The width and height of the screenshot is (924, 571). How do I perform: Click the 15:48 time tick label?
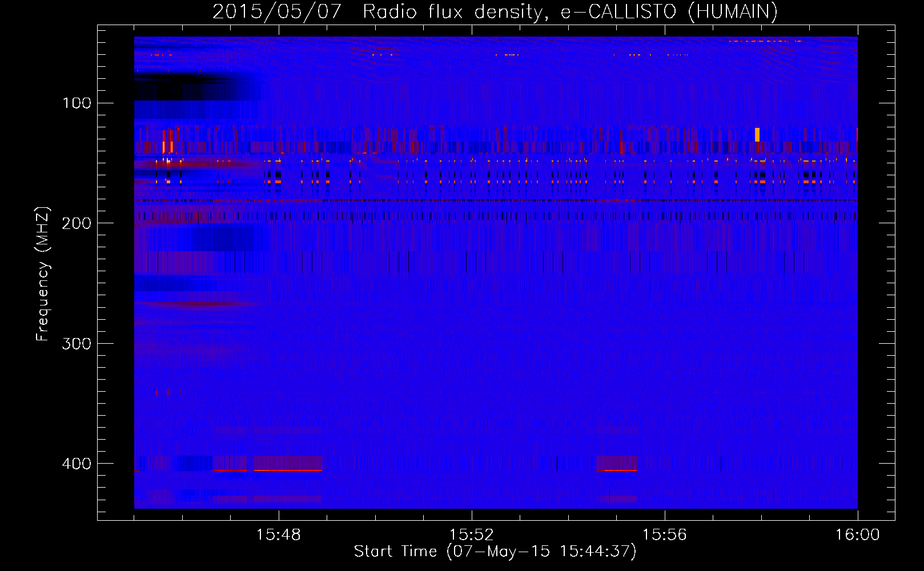[279, 535]
